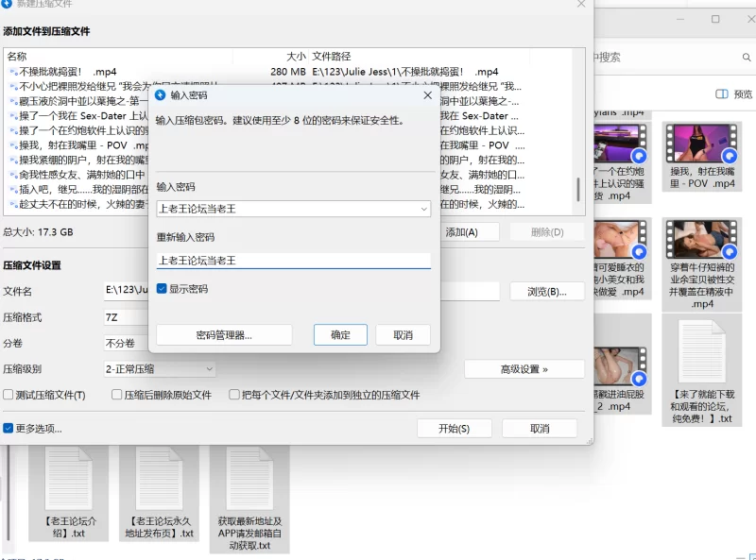Image resolution: width=756 pixels, height=560 pixels.
Task: Toggle the 预览 preview pane in Explorer
Action: 734,94
